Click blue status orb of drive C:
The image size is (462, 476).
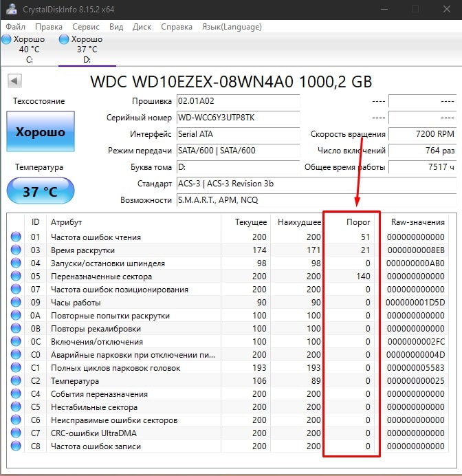pos(6,39)
